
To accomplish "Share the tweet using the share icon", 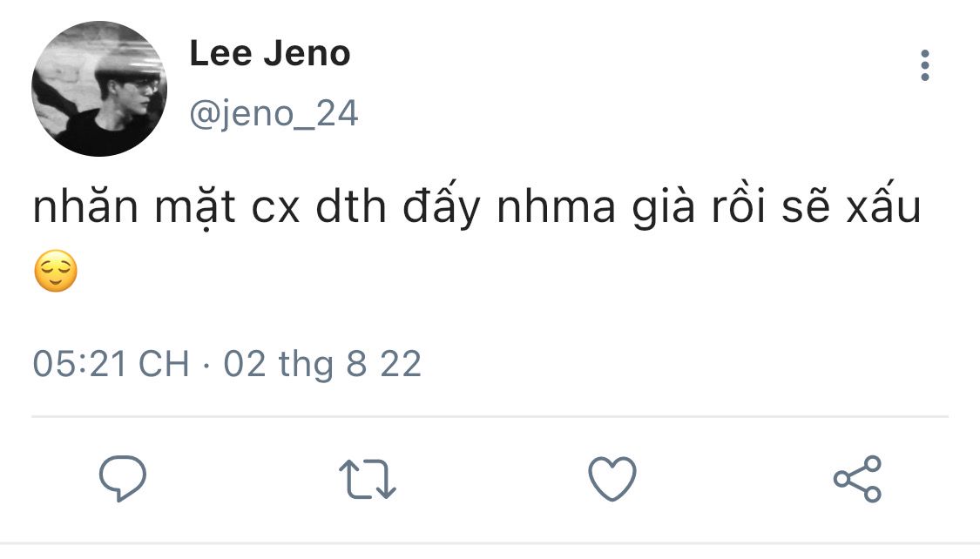I will click(x=857, y=478).
